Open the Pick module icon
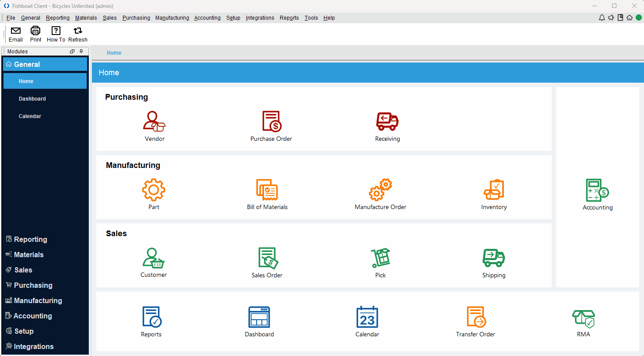This screenshot has height=356, width=644. tap(380, 258)
